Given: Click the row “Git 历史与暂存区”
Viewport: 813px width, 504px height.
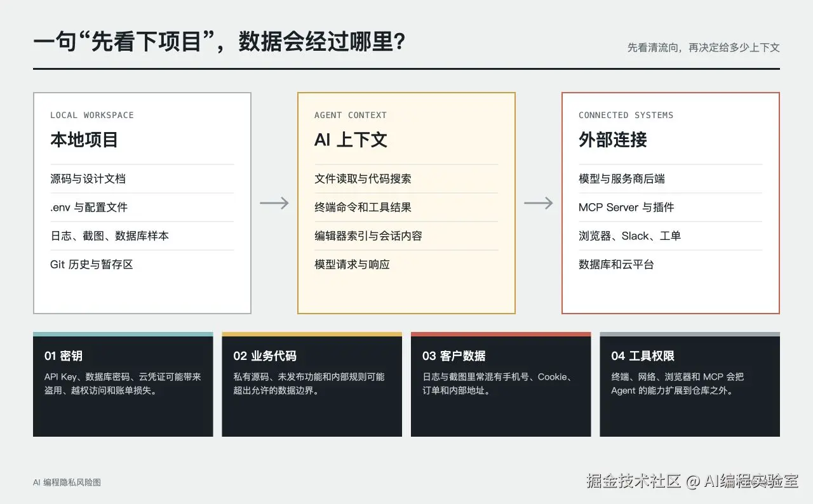Looking at the screenshot, I should point(142,265).
